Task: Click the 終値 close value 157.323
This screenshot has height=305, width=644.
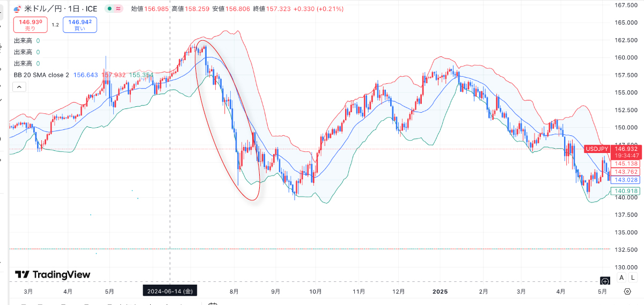Action: coord(277,9)
